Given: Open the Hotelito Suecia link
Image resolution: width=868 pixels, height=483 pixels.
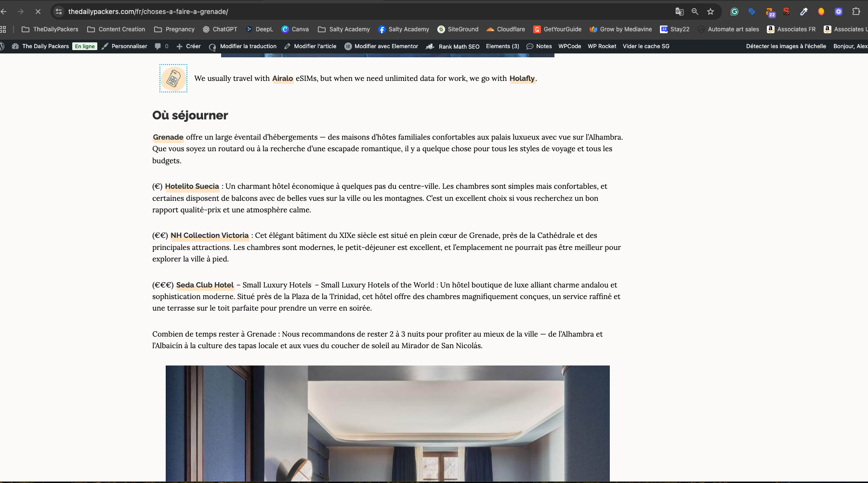Looking at the screenshot, I should pyautogui.click(x=192, y=186).
